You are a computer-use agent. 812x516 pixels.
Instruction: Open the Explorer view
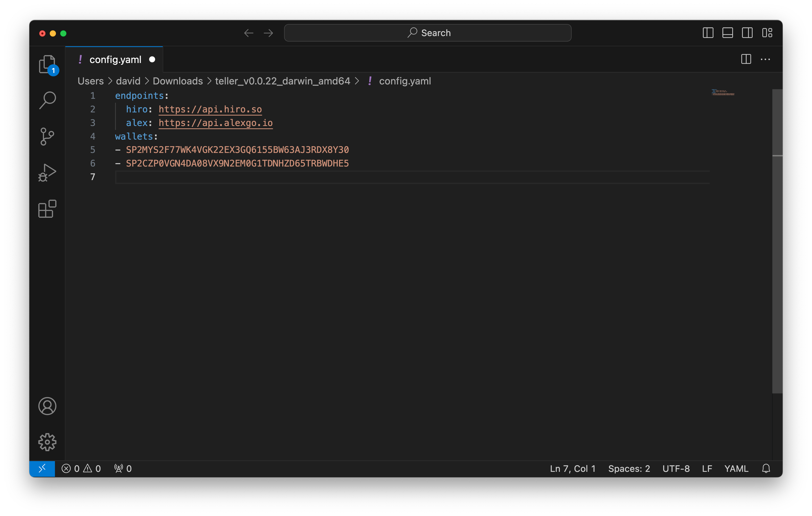point(47,65)
